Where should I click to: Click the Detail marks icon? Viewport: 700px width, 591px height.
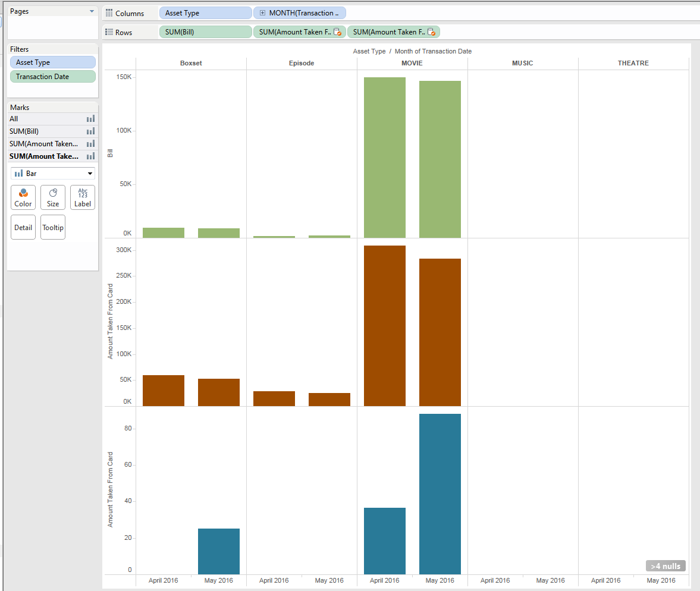23,227
